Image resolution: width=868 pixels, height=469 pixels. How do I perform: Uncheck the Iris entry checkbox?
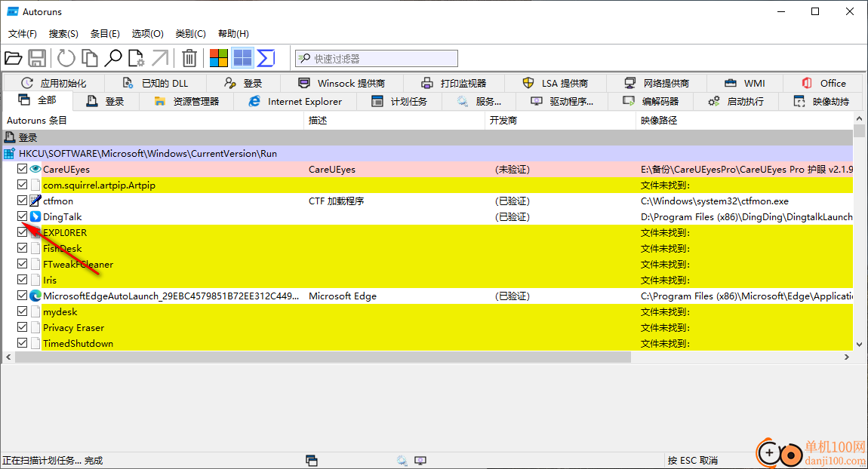pyautogui.click(x=22, y=280)
